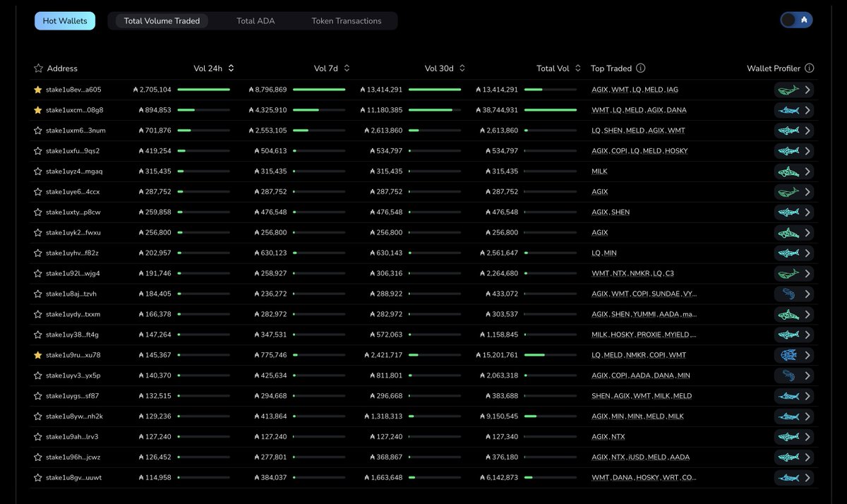Open wallet profiler for stake1u9ru...xu78
This screenshot has height=504, width=847.
click(x=794, y=355)
